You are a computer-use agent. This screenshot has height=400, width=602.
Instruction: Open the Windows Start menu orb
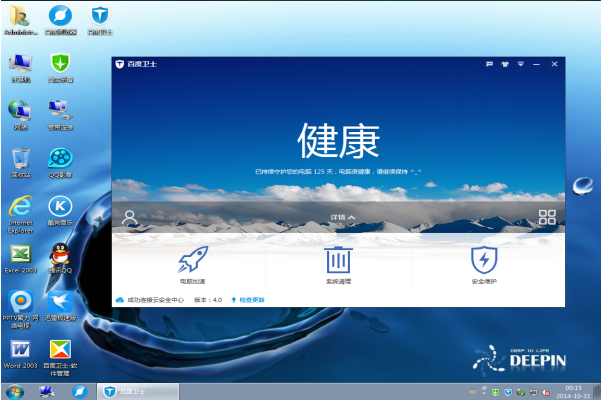point(15,392)
